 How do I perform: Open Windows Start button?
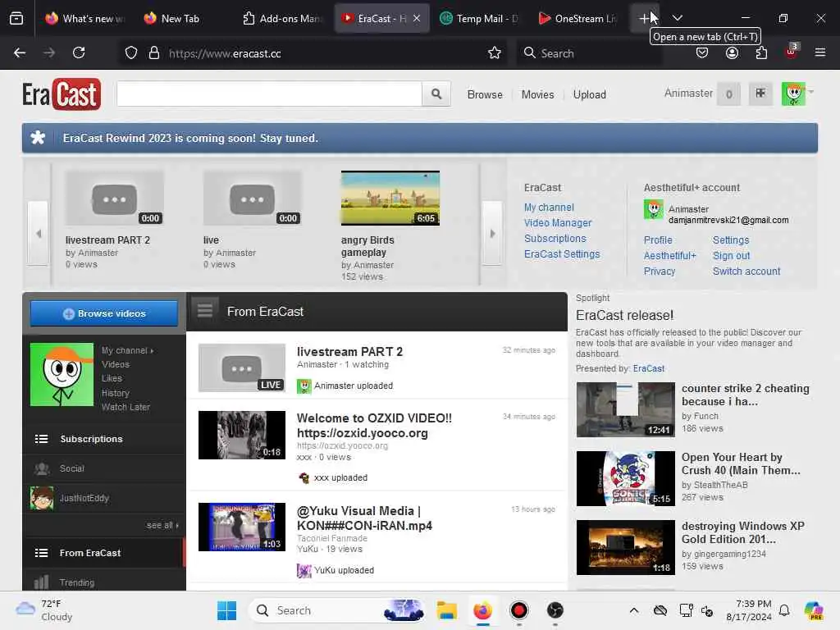tap(226, 610)
